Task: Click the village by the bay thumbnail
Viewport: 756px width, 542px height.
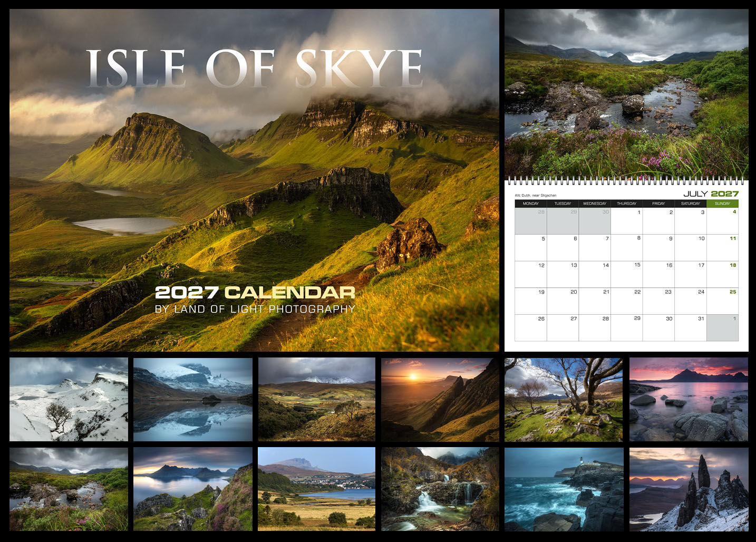Action: (317, 489)
